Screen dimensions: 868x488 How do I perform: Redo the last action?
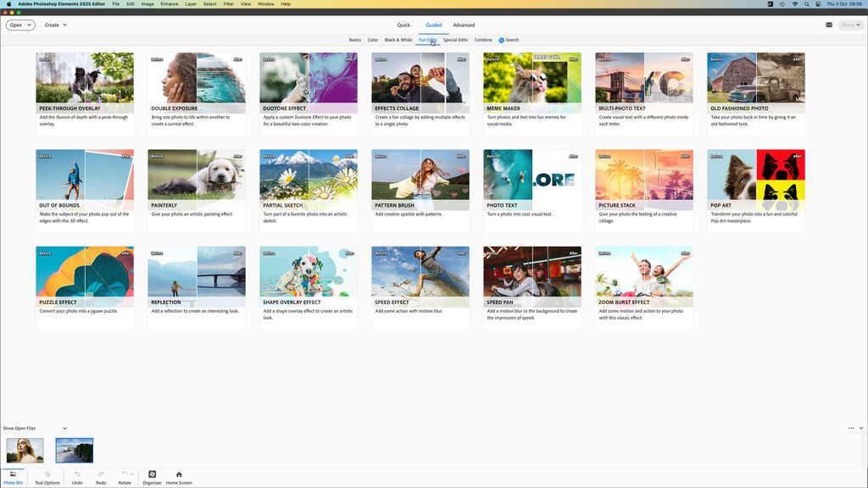[x=101, y=477]
